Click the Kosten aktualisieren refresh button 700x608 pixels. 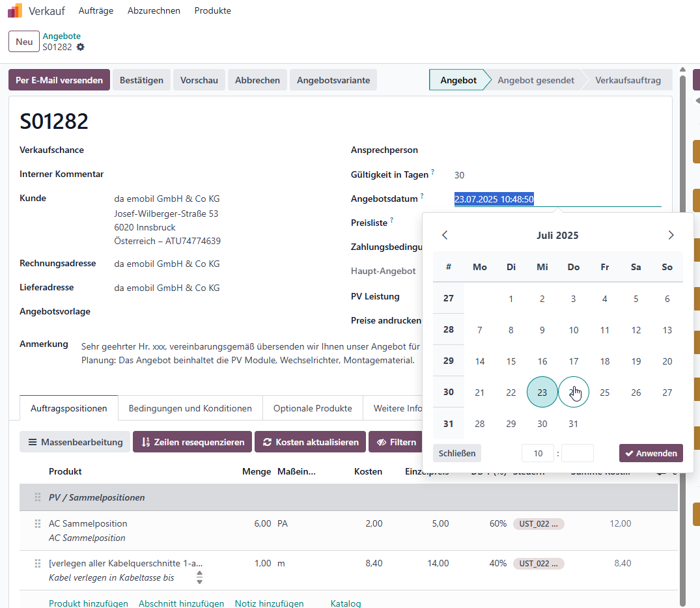tap(310, 442)
